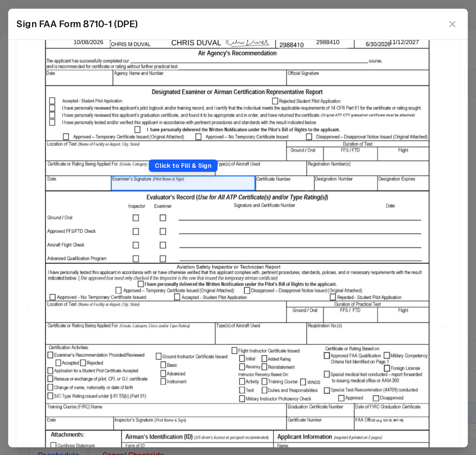Check 'Rejected Student Pilot Application' box
The width and height of the screenshot is (476, 455).
point(275,101)
